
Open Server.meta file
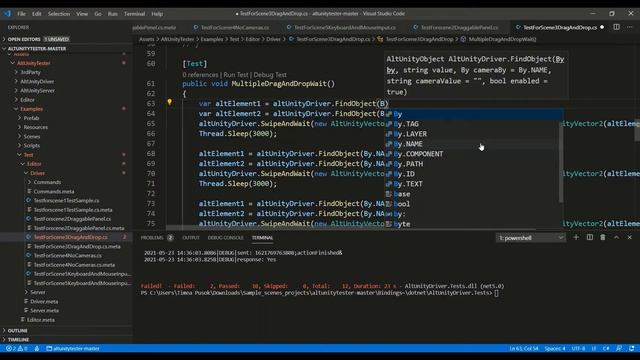(44, 311)
